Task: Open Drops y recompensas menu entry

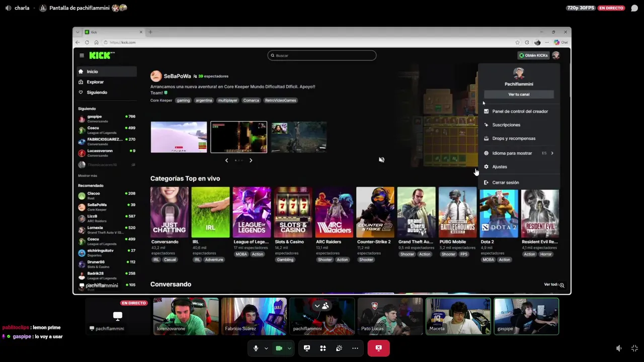Action: click(519, 138)
